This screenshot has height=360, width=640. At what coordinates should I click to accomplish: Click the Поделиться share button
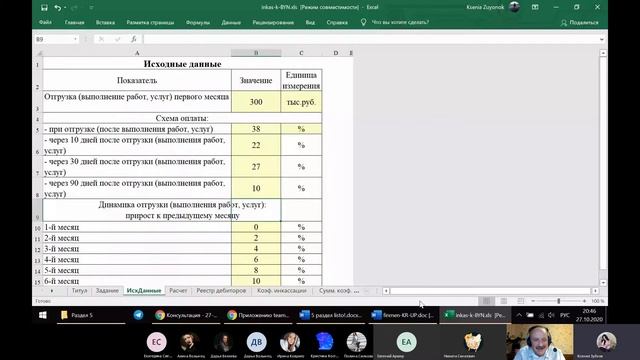(x=580, y=22)
